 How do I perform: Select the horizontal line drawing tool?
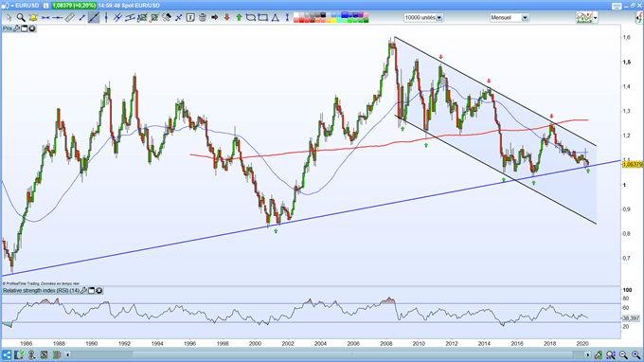pos(45,18)
